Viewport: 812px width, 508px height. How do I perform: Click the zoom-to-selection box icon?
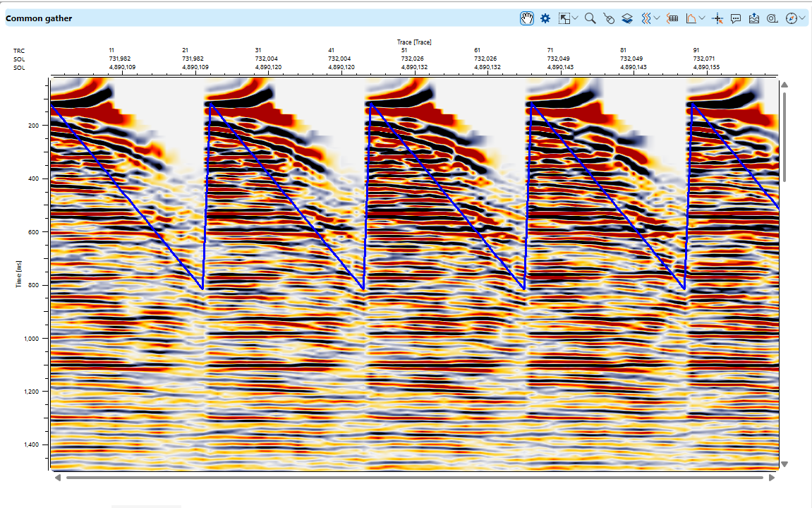click(564, 18)
